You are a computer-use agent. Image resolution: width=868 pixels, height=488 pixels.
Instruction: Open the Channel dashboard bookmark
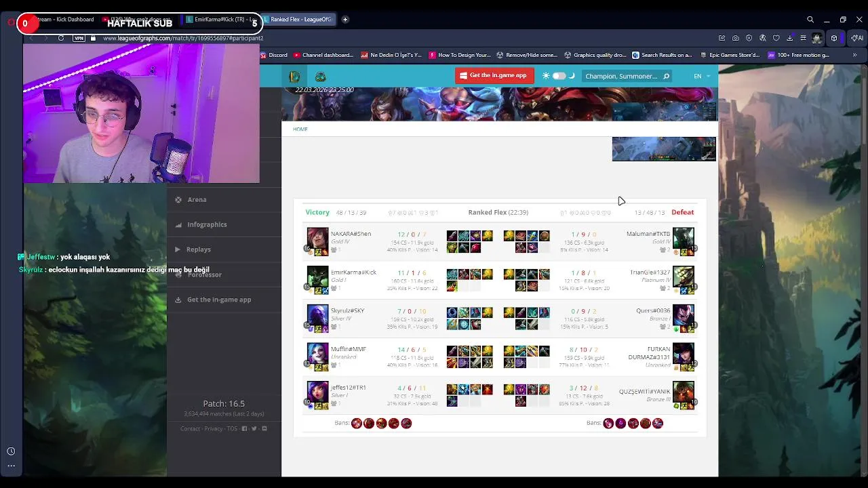point(323,55)
